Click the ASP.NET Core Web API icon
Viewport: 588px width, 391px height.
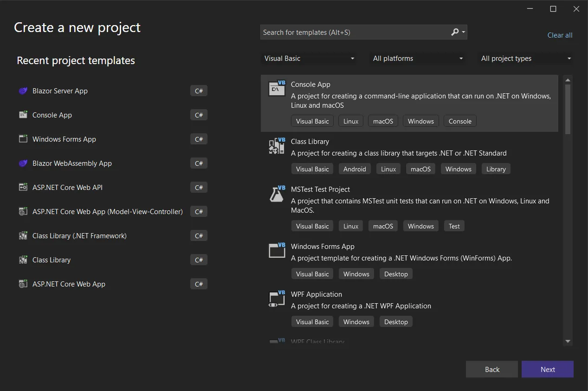coord(23,188)
